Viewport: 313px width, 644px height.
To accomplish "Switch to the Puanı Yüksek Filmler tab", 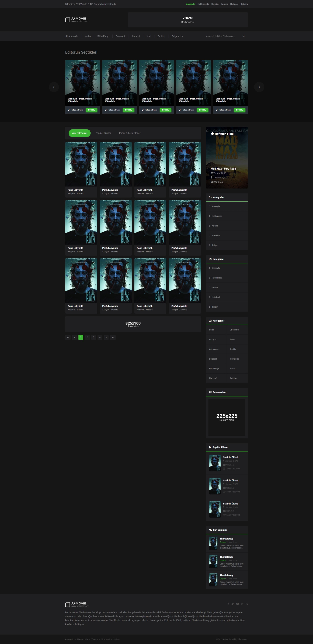I will point(130,133).
